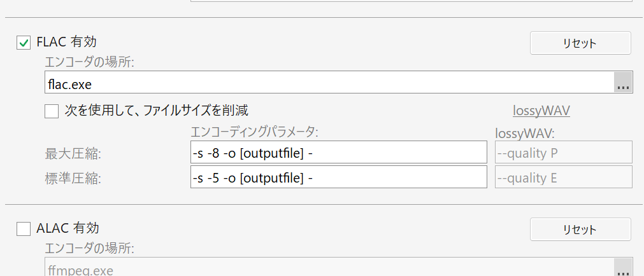Browse for the flac.exe encoder location
The height and width of the screenshot is (276, 644).
coord(623,83)
